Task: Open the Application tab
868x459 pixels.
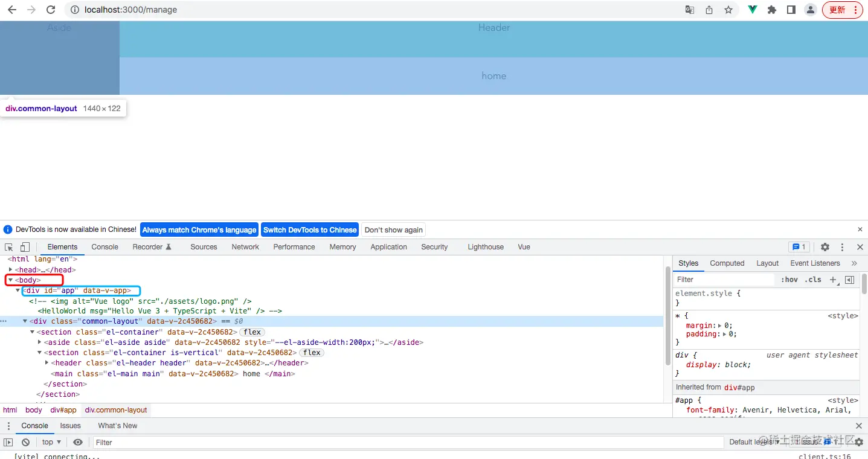Action: (389, 247)
